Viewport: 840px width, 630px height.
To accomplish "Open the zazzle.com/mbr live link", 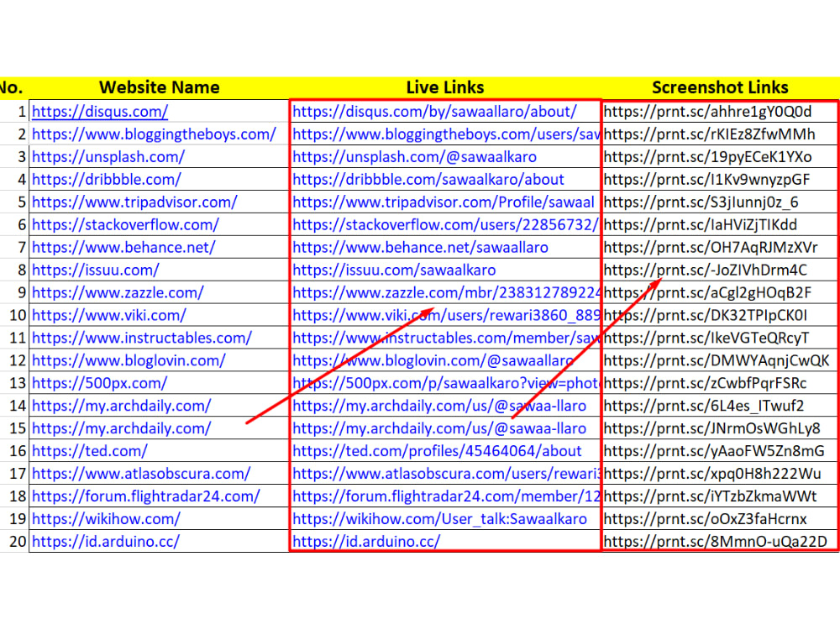I will click(x=446, y=292).
